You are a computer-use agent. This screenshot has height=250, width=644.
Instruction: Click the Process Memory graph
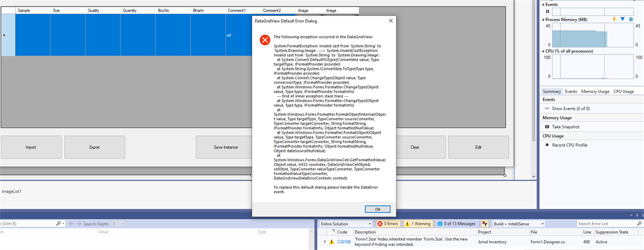point(592,35)
